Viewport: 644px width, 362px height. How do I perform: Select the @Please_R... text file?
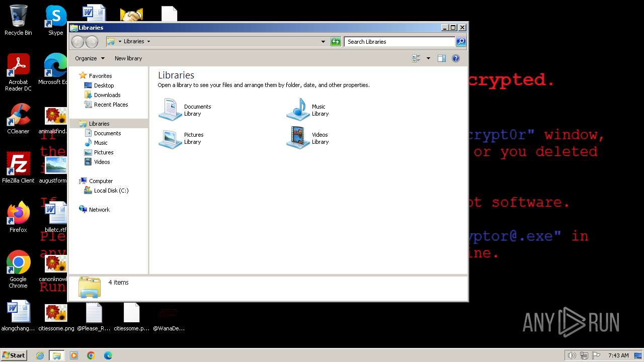(x=94, y=316)
